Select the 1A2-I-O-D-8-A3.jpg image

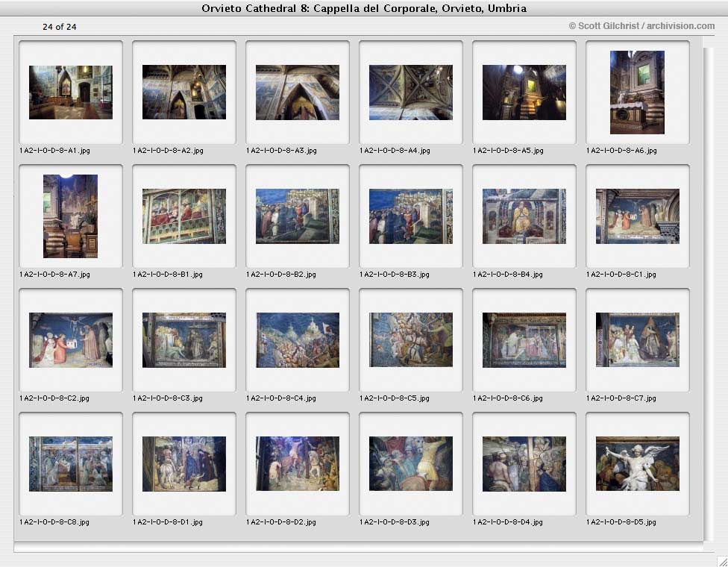click(297, 93)
